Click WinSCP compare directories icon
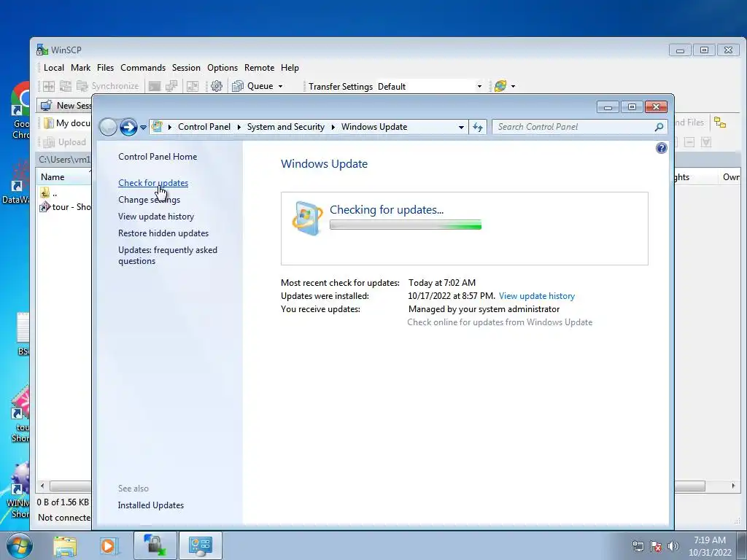747x560 pixels. tap(49, 86)
